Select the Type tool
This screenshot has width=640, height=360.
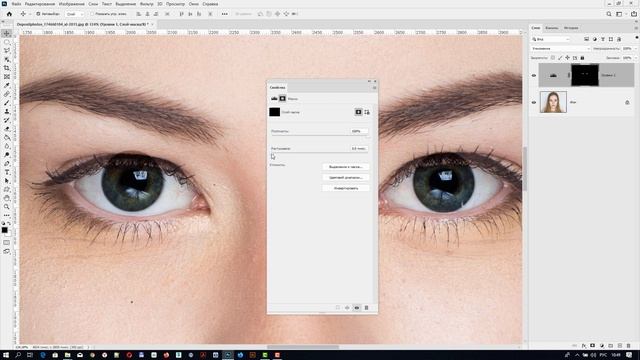pos(7,172)
